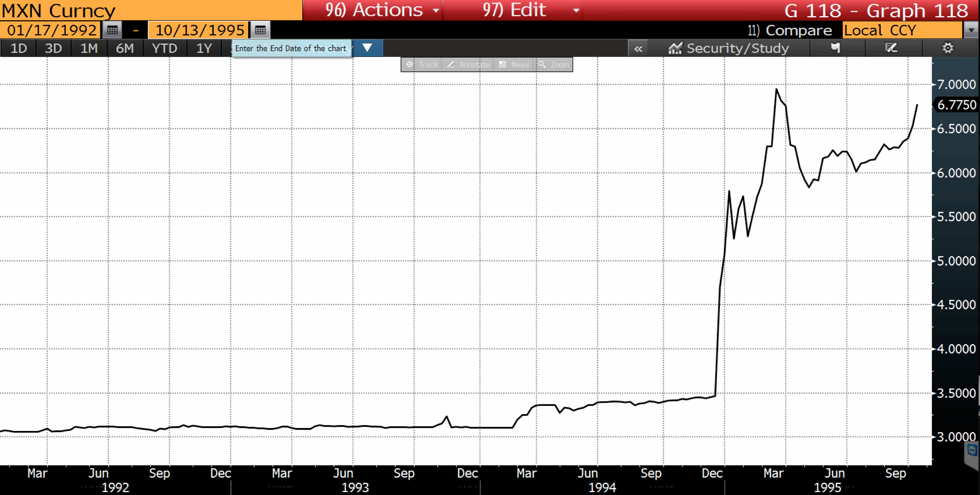Image resolution: width=980 pixels, height=495 pixels.
Task: Click the blue help icon at right edge
Action: pyautogui.click(x=972, y=451)
